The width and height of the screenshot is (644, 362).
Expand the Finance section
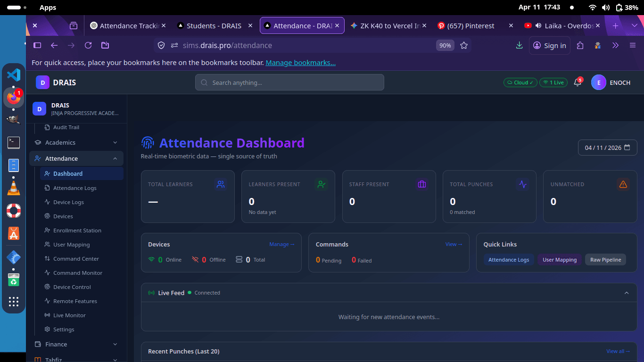click(56, 344)
